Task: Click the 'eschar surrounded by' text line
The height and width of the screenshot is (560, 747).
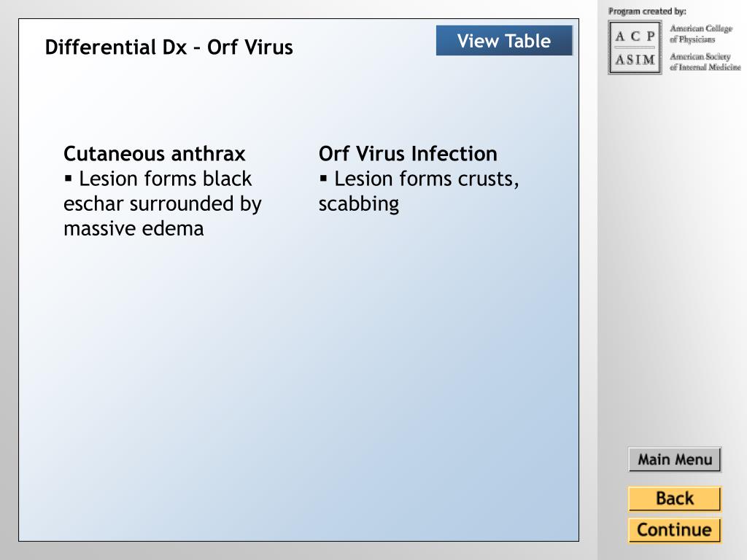Action: pyautogui.click(x=163, y=204)
